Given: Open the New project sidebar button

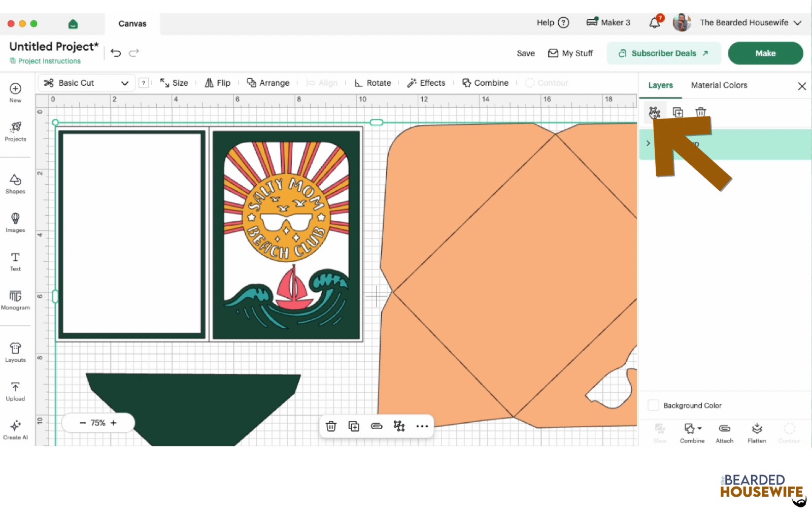Looking at the screenshot, I should [15, 92].
